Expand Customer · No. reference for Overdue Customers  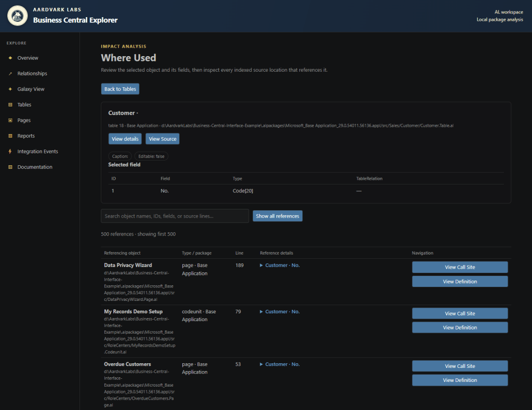pos(280,364)
